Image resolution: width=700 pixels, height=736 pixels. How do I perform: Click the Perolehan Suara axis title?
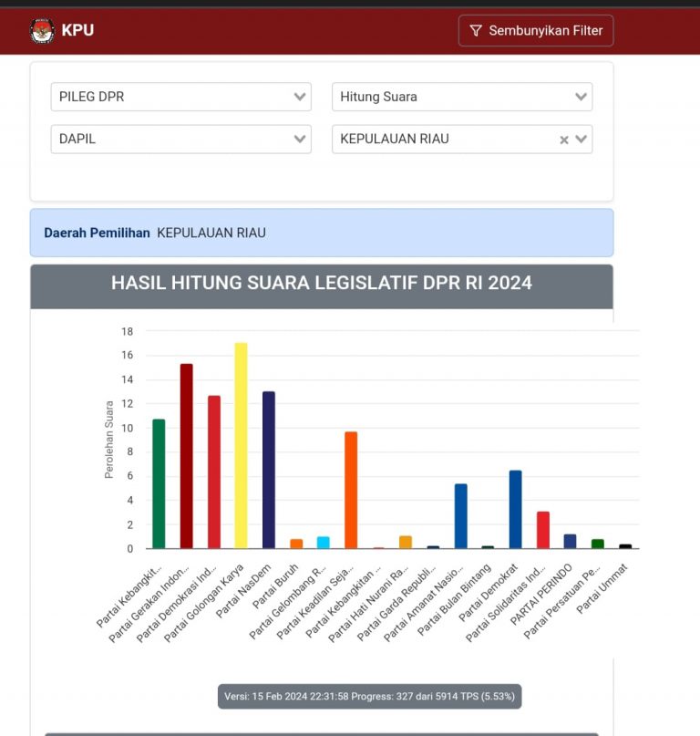coord(108,440)
